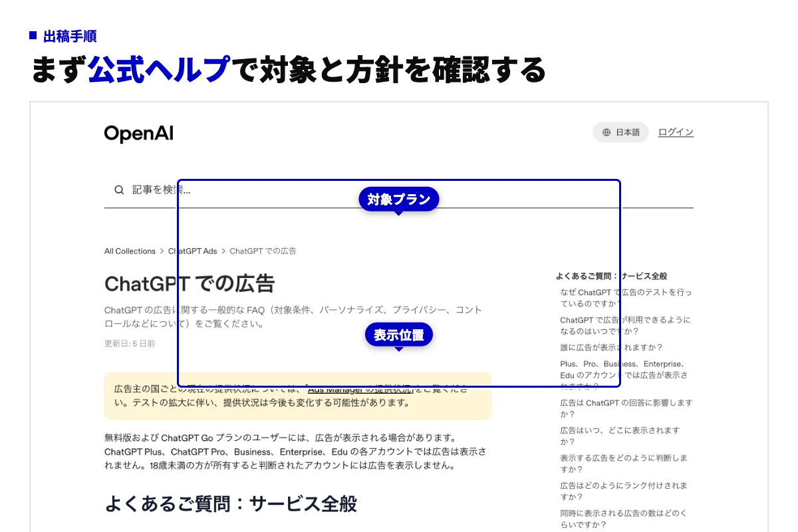
Task: Click the description starting 'ChatGPT の広告に関する一般的'
Action: point(293,317)
